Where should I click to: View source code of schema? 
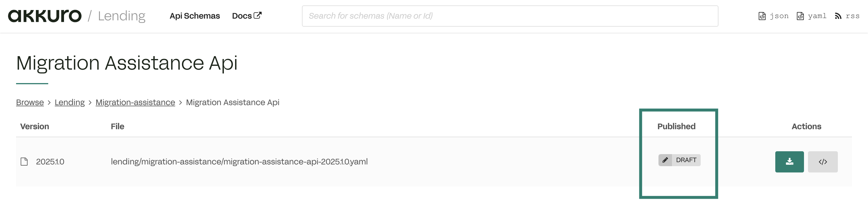(x=823, y=162)
